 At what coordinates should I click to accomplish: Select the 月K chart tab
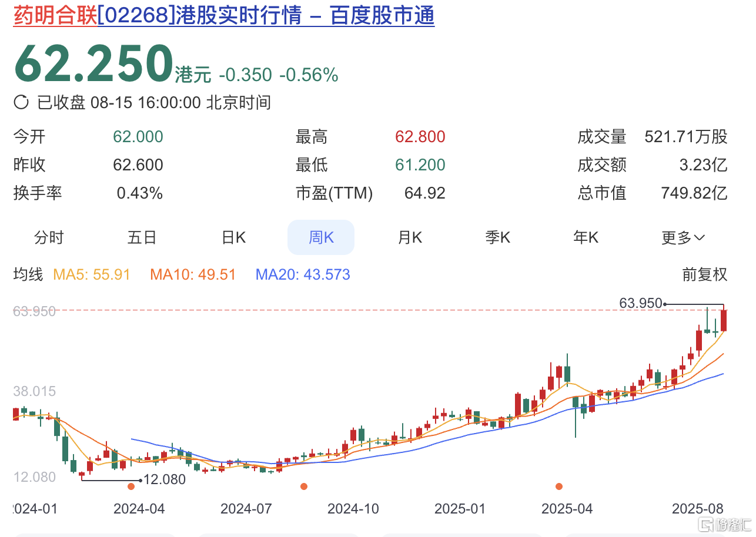coord(410,237)
